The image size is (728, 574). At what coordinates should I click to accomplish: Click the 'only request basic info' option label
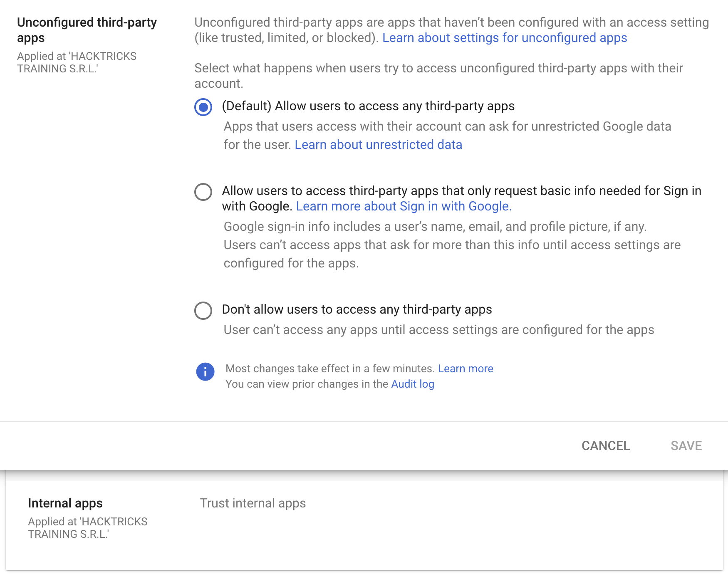(461, 191)
